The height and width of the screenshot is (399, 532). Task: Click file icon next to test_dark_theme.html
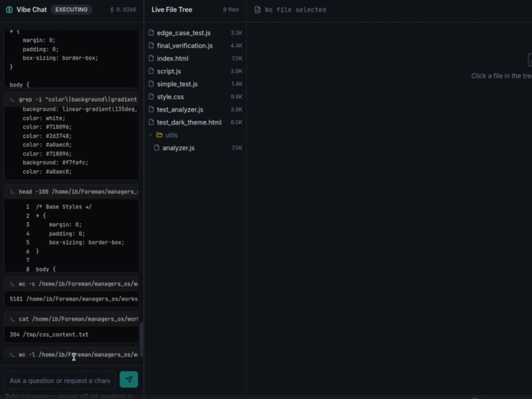(151, 122)
